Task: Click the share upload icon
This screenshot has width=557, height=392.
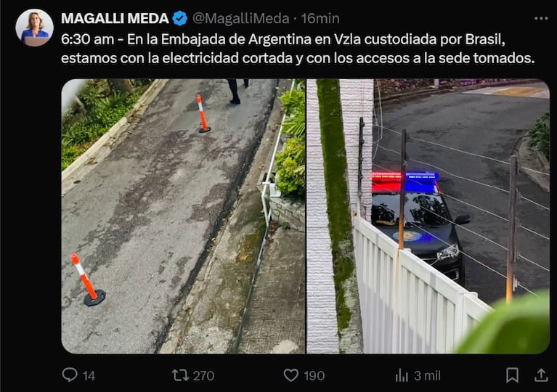Action: coord(540,375)
